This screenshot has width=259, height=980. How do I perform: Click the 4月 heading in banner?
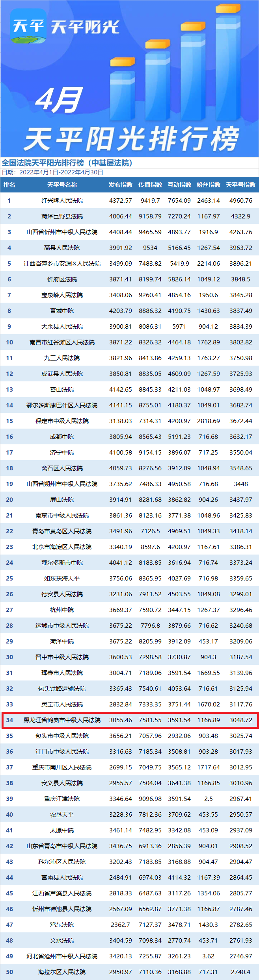[60, 100]
